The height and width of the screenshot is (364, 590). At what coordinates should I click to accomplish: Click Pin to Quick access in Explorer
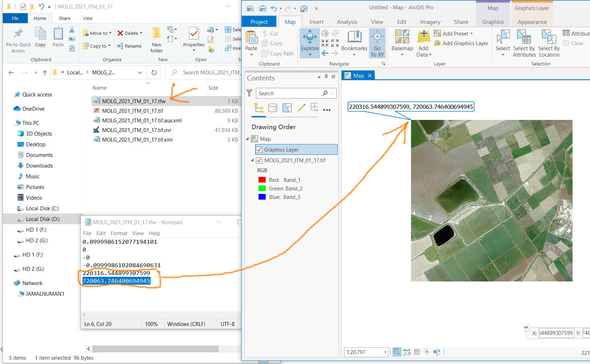(x=18, y=41)
